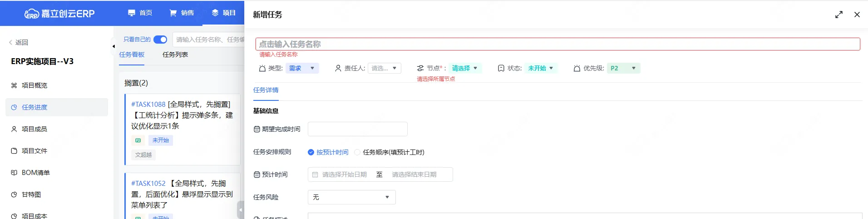Viewport: 868px width, 219px height.
Task: Click the 项目概览 sidebar icon
Action: [14, 85]
